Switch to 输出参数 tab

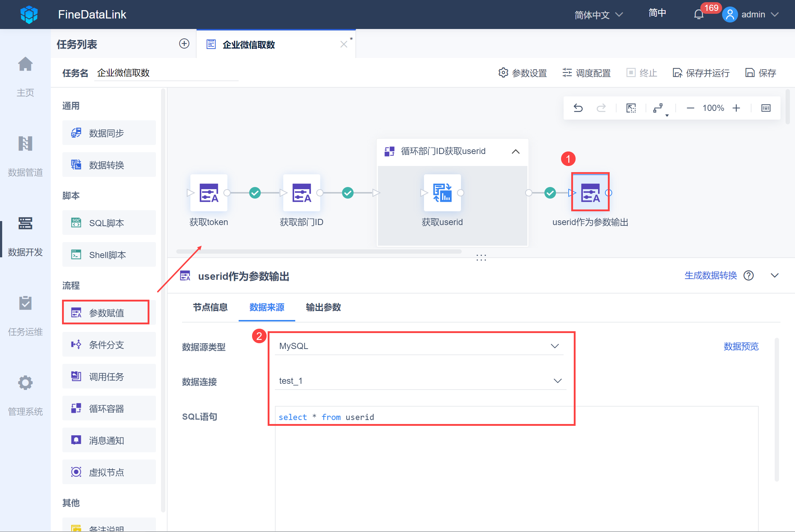(323, 307)
